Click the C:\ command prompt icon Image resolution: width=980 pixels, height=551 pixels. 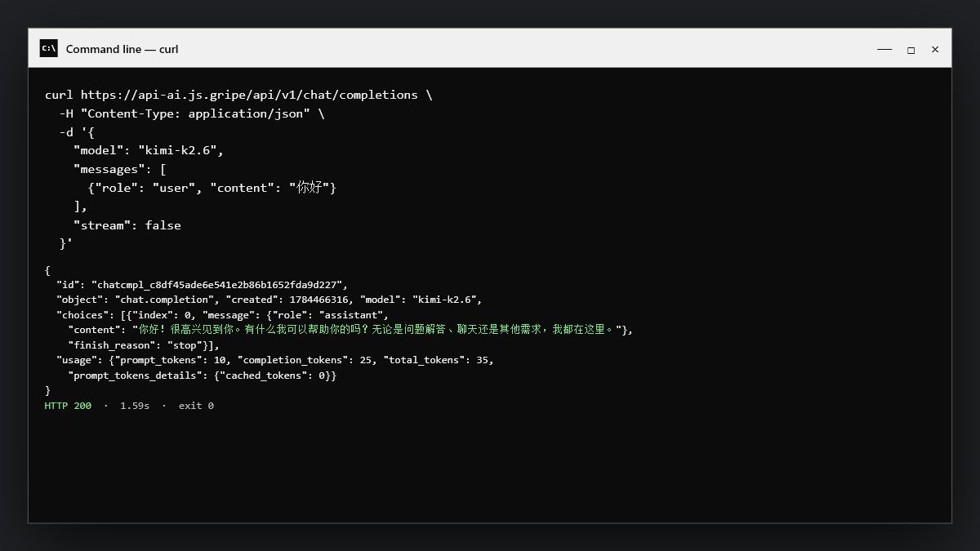(49, 48)
